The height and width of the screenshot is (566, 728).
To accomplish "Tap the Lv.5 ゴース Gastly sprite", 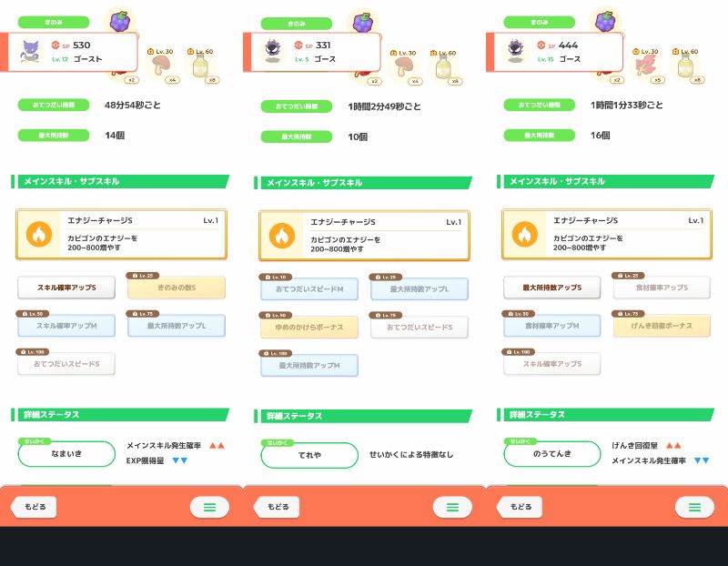I will [x=272, y=52].
